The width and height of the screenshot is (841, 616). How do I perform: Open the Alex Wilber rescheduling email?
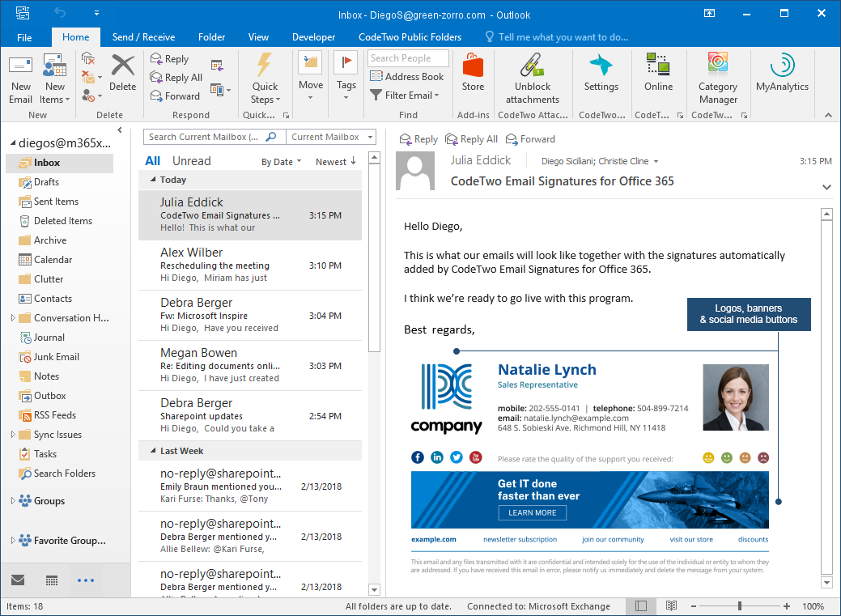click(250, 265)
